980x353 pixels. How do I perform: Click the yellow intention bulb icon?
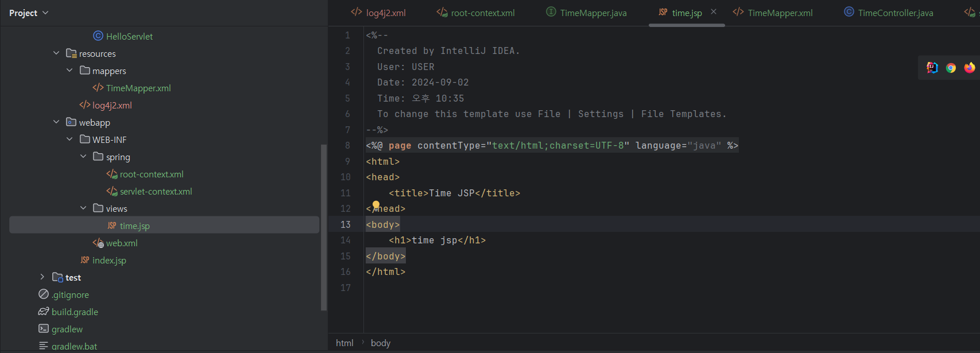pyautogui.click(x=376, y=205)
